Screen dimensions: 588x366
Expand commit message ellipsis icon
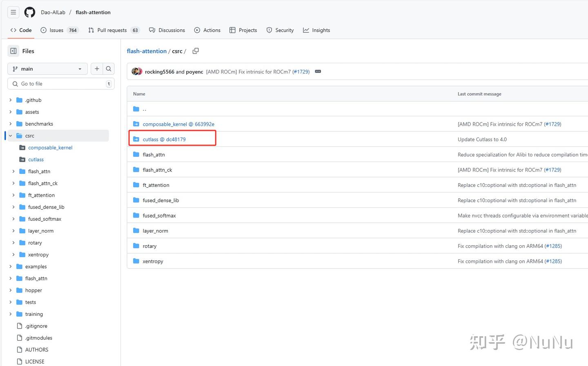point(318,71)
